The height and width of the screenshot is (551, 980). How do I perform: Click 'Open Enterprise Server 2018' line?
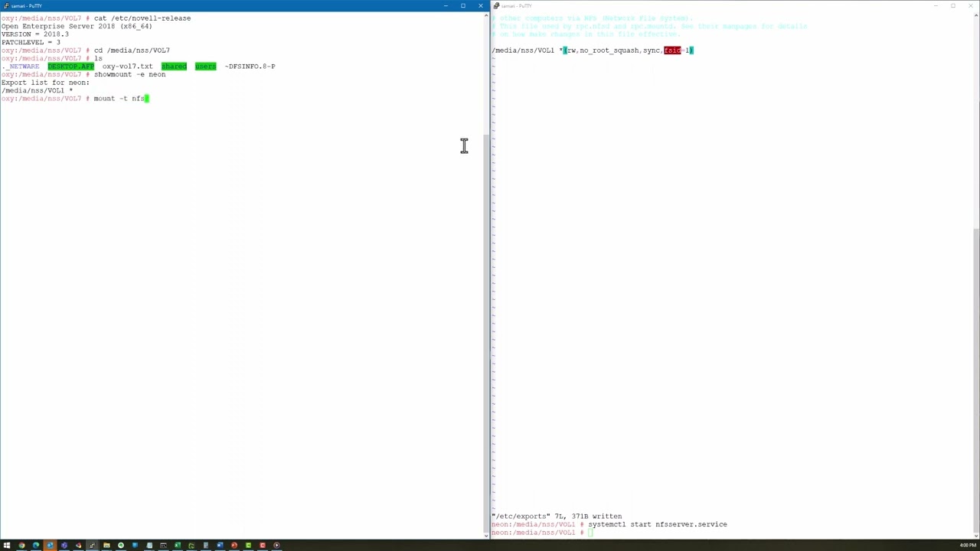tap(77, 26)
